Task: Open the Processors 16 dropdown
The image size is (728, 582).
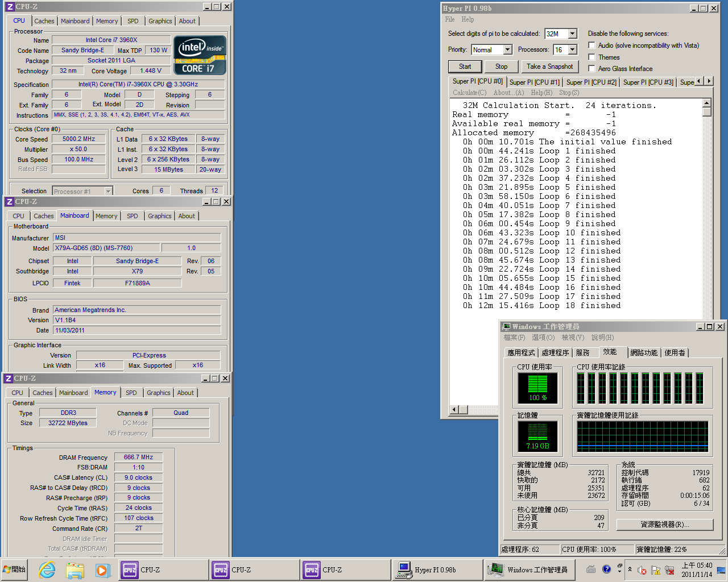Action: coord(572,50)
